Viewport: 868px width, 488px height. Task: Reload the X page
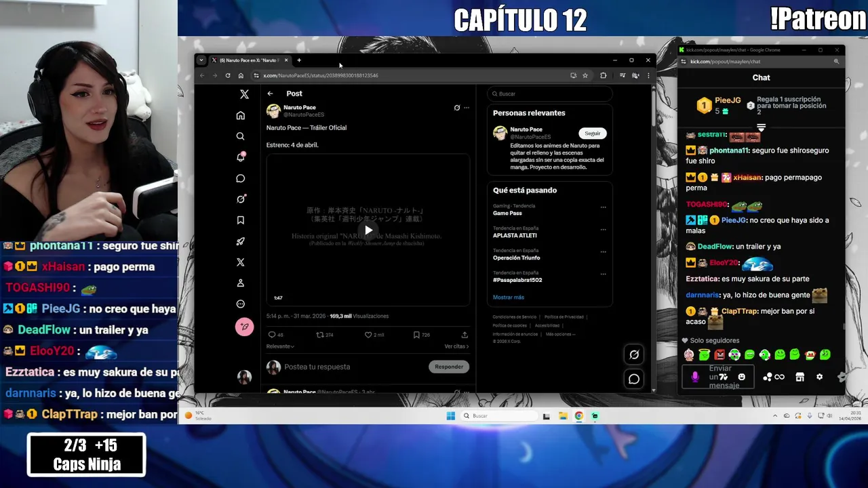coord(228,75)
